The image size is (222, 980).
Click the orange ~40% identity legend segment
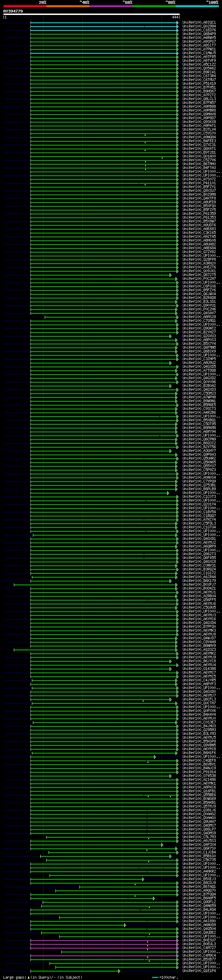point(68,6)
